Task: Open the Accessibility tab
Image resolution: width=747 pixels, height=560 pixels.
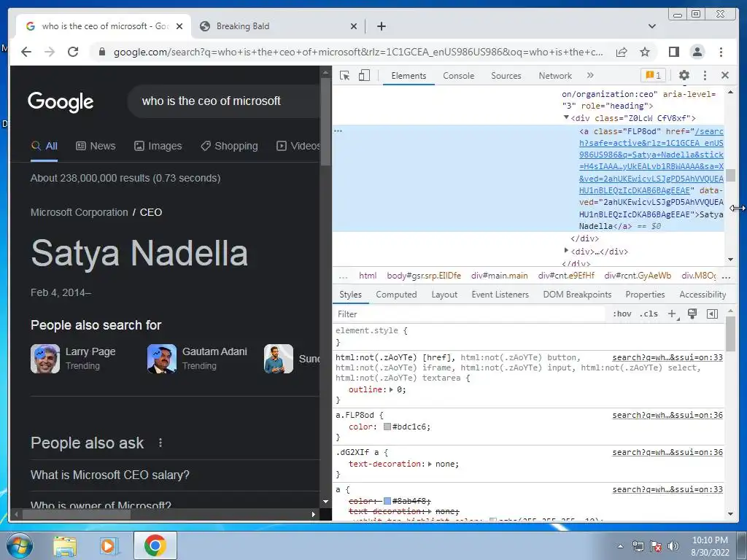Action: tap(703, 295)
